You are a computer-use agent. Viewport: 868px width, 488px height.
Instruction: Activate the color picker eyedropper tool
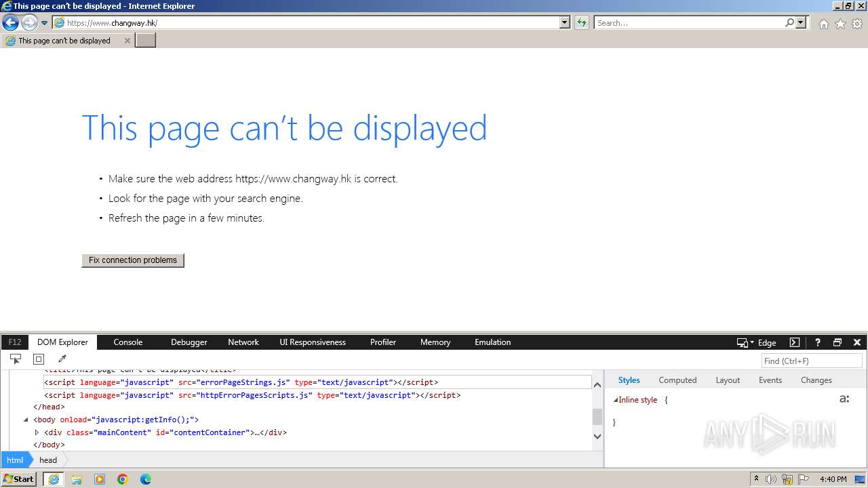(x=62, y=359)
